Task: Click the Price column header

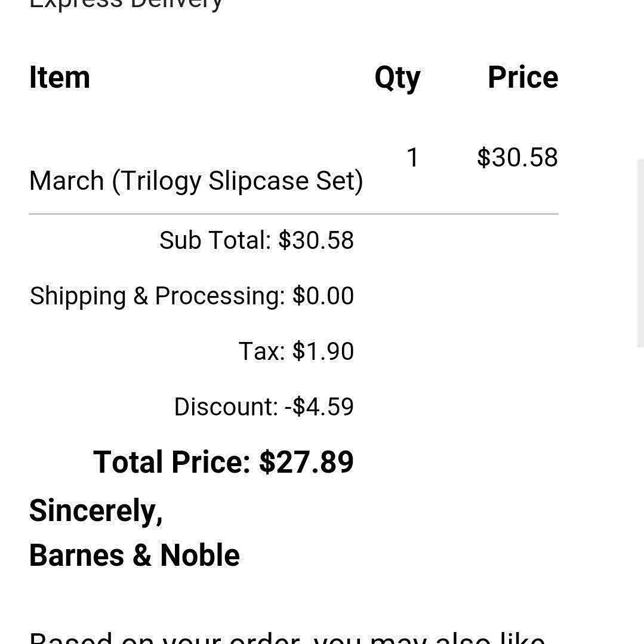Action: click(523, 78)
